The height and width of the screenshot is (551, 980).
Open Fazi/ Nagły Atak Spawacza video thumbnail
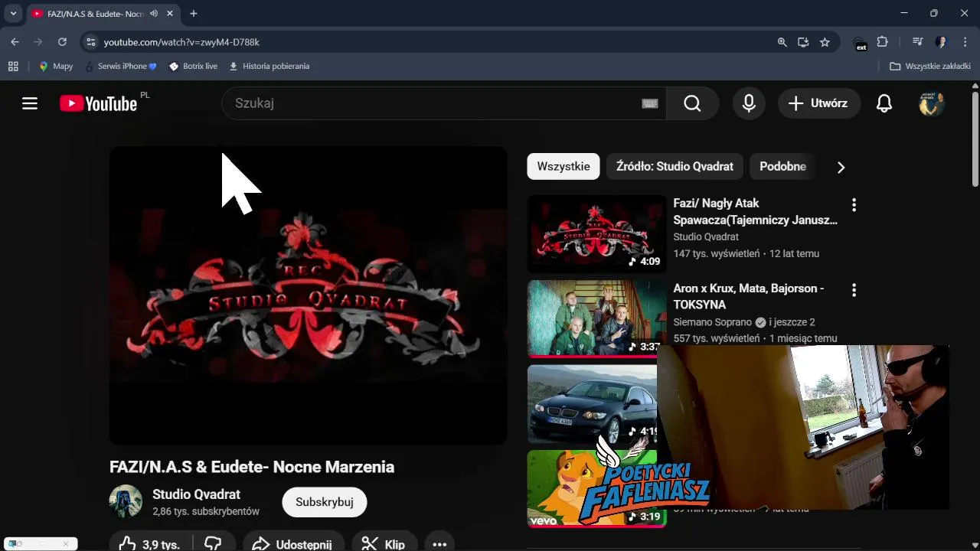coord(596,234)
